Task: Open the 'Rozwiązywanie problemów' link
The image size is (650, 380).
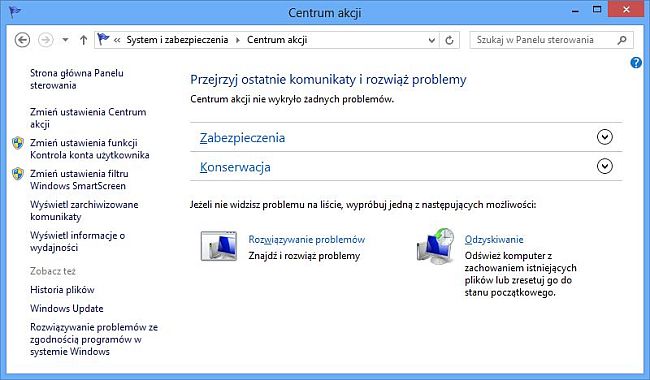Action: click(x=307, y=240)
